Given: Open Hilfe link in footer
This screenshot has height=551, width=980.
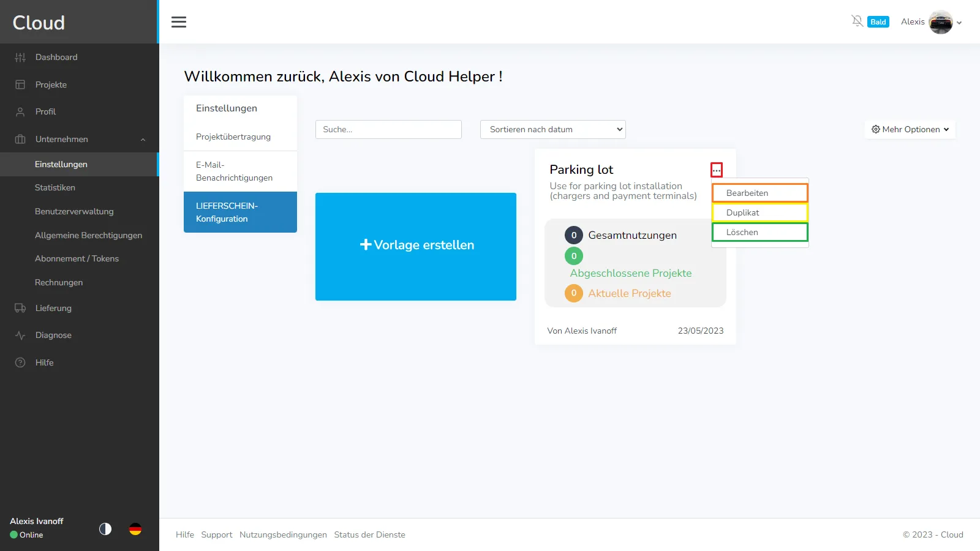Looking at the screenshot, I should (x=185, y=534).
